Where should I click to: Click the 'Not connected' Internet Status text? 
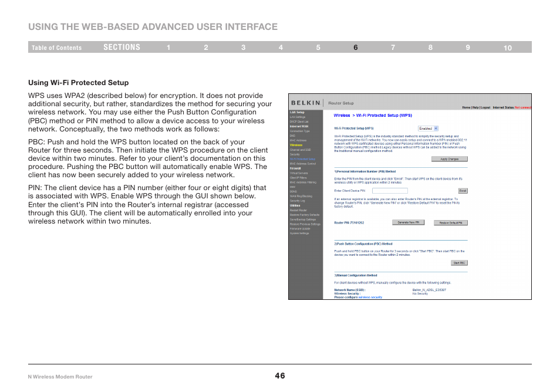point(523,107)
